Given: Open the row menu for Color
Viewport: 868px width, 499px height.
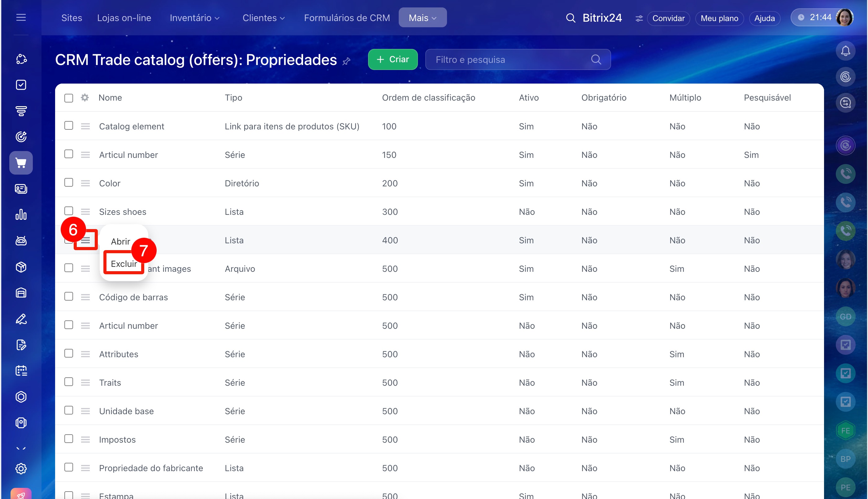Looking at the screenshot, I should point(85,183).
